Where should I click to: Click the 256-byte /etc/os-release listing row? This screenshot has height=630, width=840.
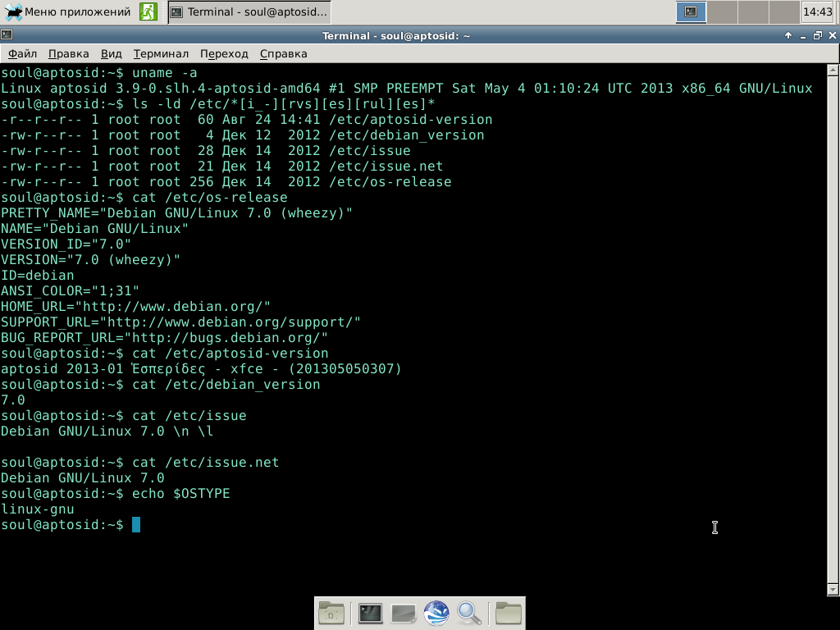[226, 182]
